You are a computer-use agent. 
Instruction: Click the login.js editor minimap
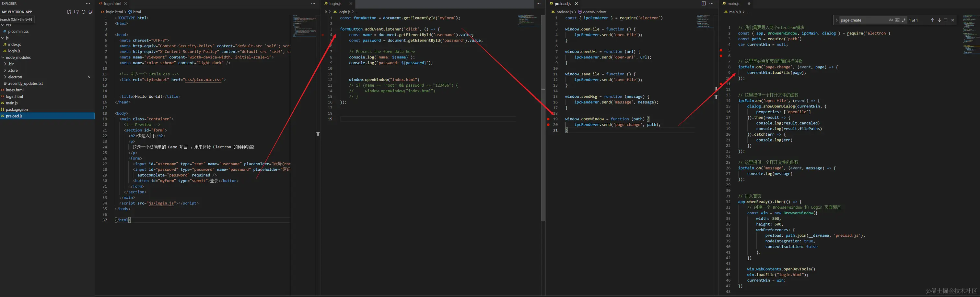(530, 20)
